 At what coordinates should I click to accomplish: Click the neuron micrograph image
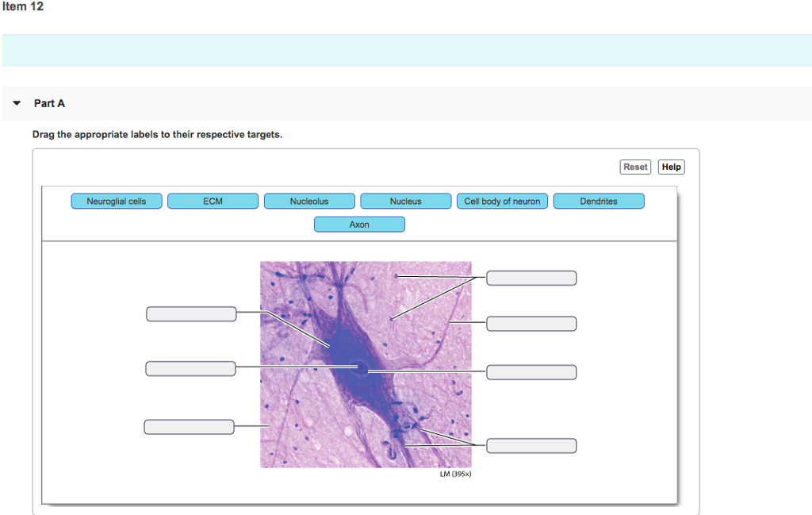(x=366, y=364)
